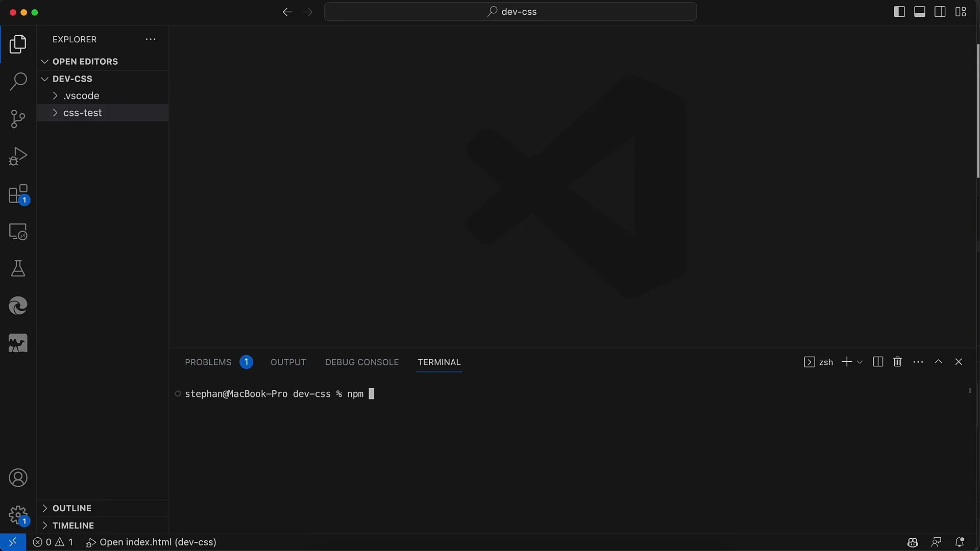This screenshot has width=980, height=551.
Task: Open the Source Control view
Action: [18, 119]
